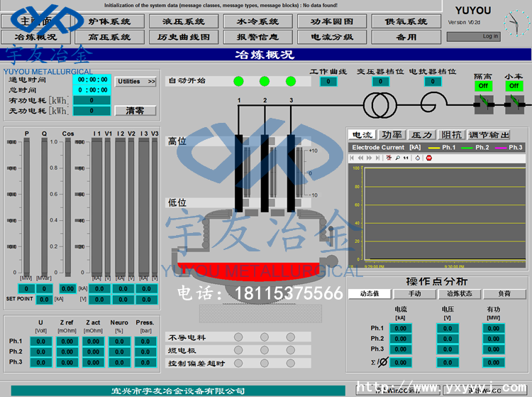Image resolution: width=532 pixels, height=397 pixels.
Task: Click the zoom magnifier icon in trend toolbar
Action: pos(399,158)
